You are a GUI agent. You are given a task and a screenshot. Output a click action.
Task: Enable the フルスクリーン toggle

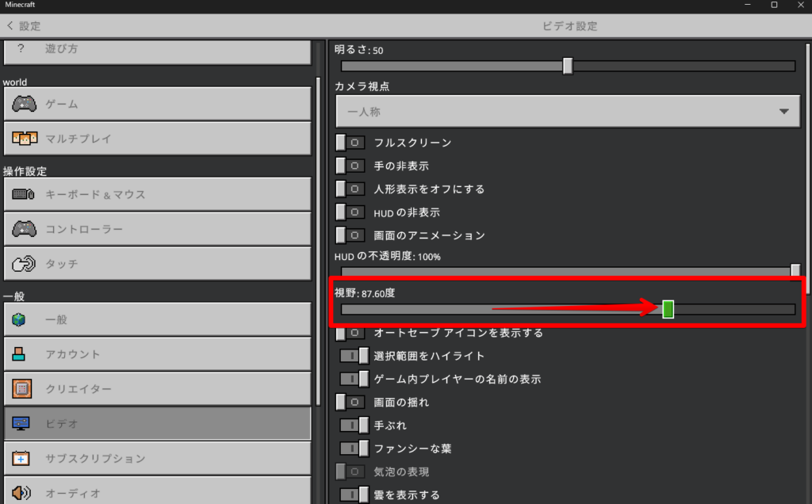coord(350,143)
